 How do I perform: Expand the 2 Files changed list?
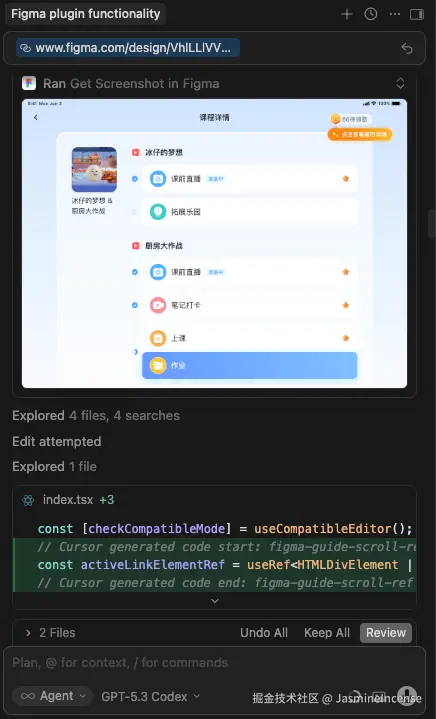[x=50, y=633]
